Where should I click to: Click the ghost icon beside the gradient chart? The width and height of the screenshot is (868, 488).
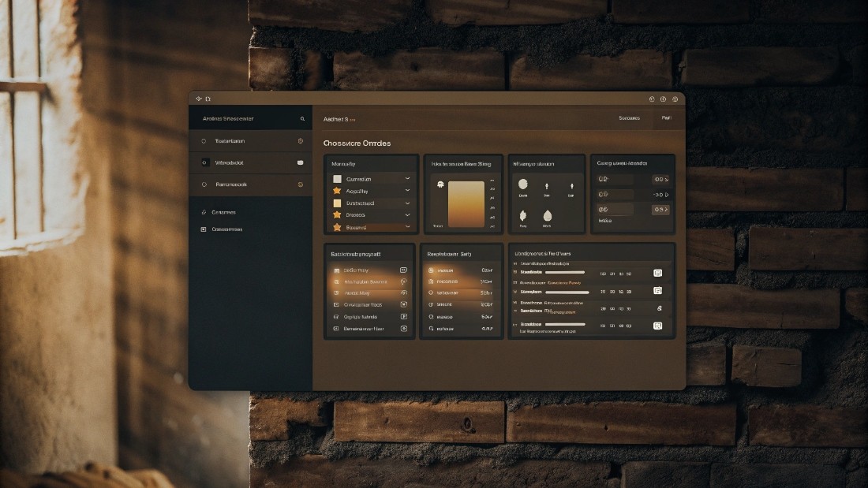[439, 184]
